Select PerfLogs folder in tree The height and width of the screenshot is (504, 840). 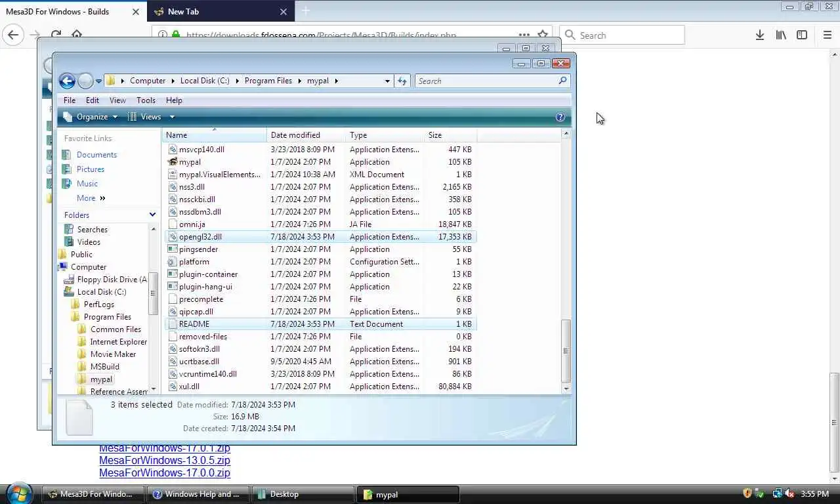(99, 304)
